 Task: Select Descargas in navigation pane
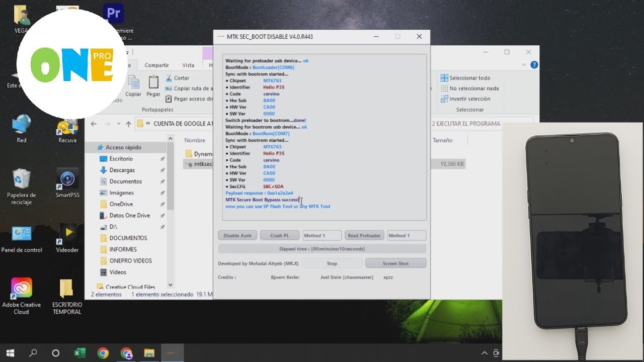point(122,170)
